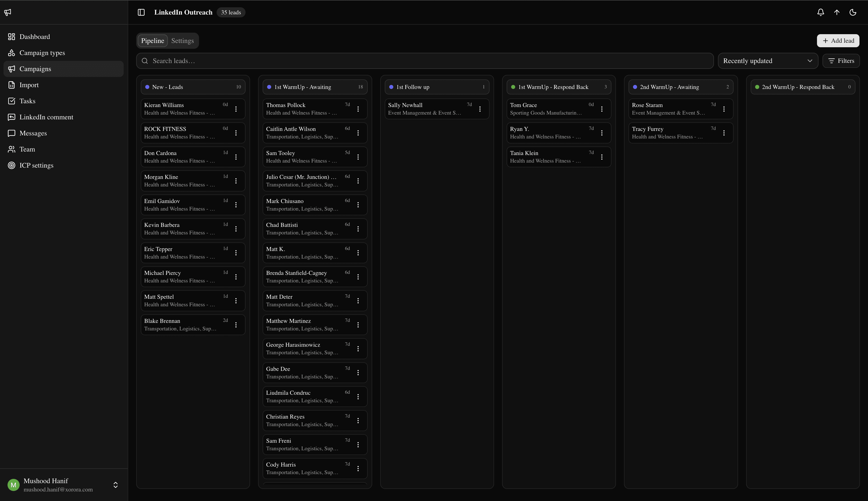
Task: Open the Recently updated sort dropdown
Action: 768,61
